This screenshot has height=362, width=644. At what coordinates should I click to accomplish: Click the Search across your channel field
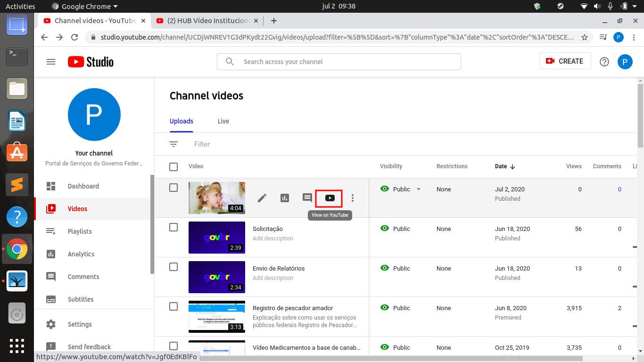tap(339, 62)
